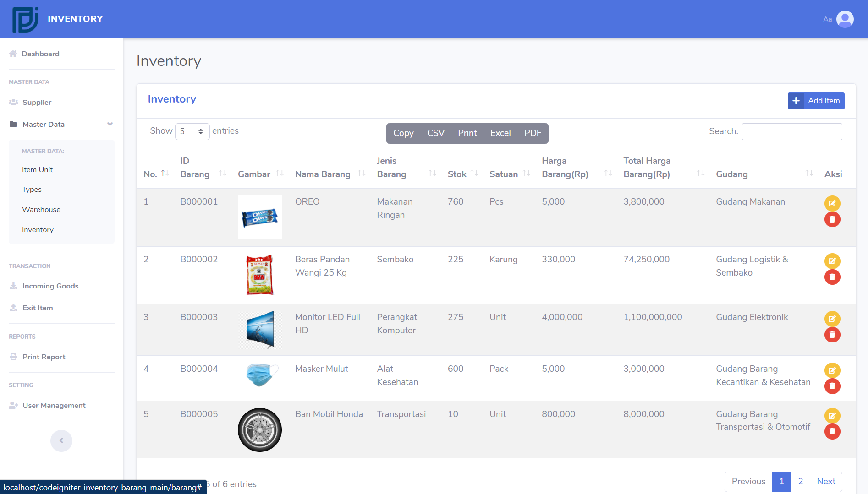Export the table as PDF
Screen dimensions: 868x494
click(533, 133)
